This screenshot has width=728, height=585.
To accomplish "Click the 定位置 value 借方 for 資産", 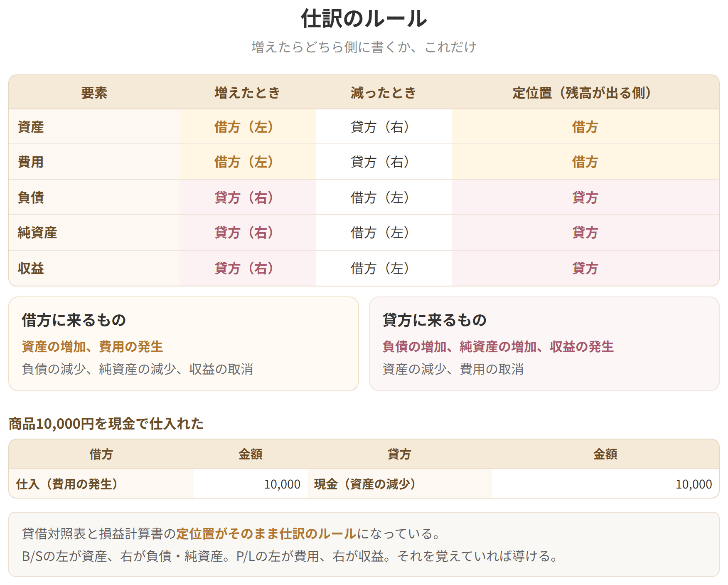I will click(585, 127).
